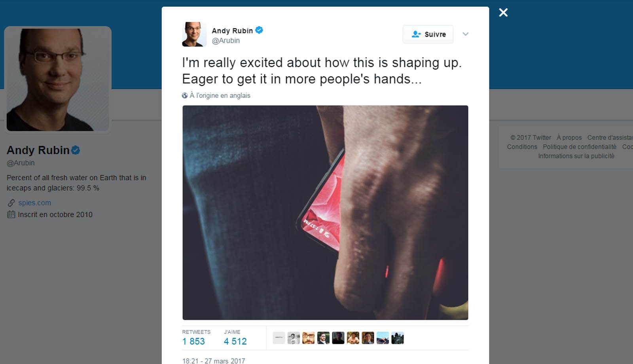633x364 pixels.
Task: Click the link chain icon beside spies.com
Action: (x=11, y=203)
